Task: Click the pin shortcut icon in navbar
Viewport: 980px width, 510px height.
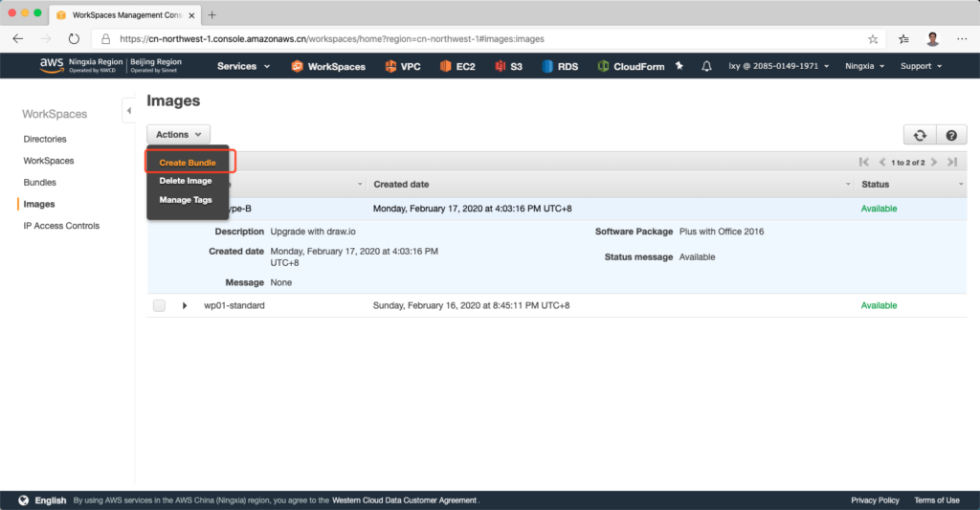Action: [679, 66]
